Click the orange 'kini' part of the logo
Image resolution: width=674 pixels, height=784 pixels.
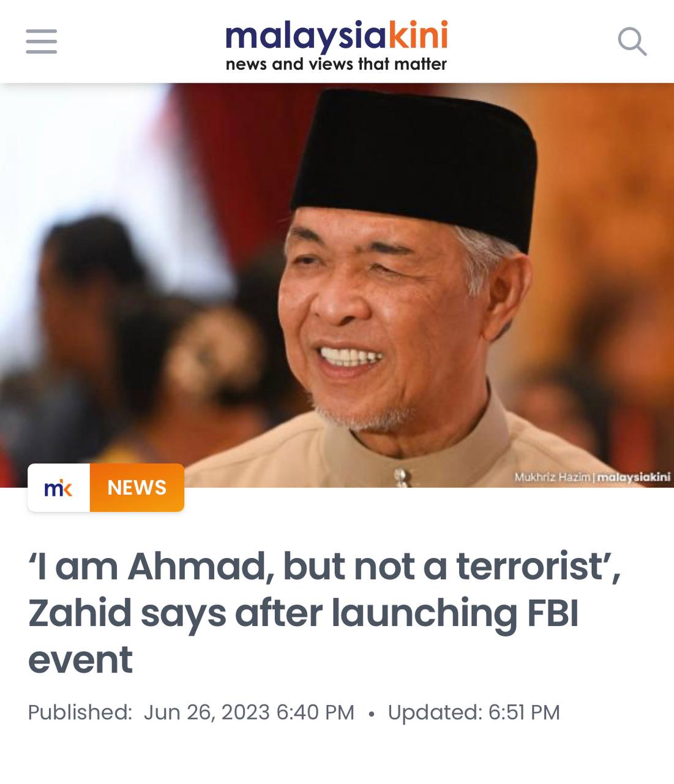419,34
